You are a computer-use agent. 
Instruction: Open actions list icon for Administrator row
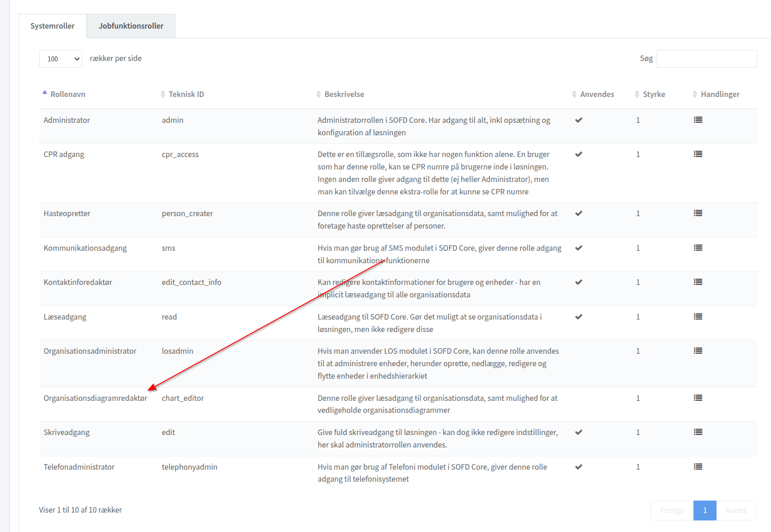[698, 120]
